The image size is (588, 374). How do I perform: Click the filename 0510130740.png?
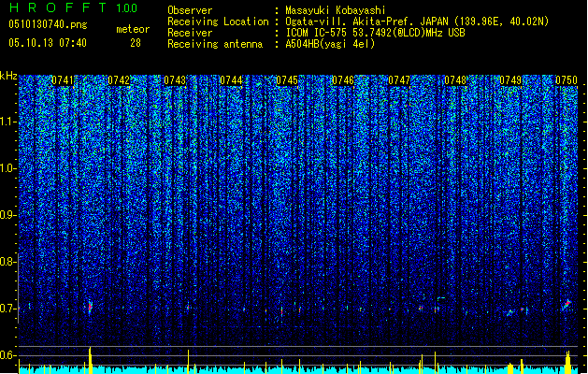(48, 24)
